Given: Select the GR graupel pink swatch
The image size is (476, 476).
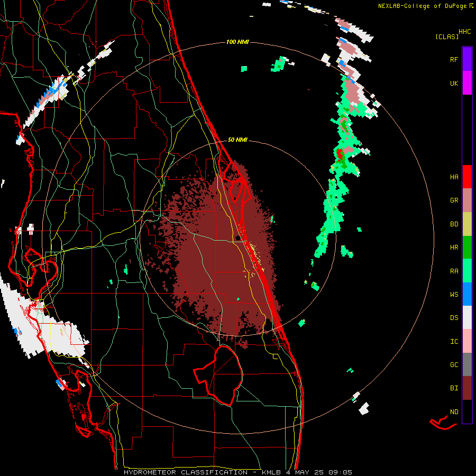Looking at the screenshot, I should point(467,200).
